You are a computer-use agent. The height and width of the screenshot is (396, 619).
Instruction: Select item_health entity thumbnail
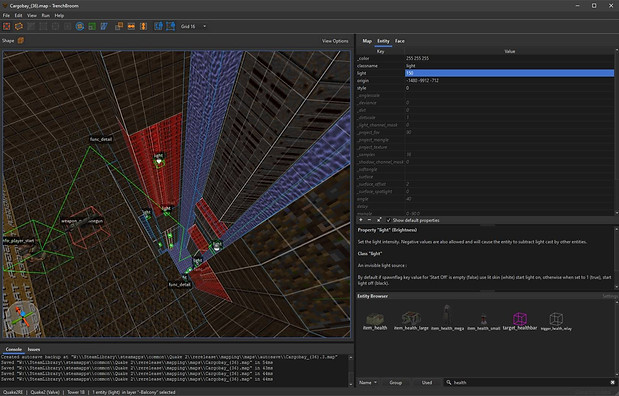coord(375,321)
